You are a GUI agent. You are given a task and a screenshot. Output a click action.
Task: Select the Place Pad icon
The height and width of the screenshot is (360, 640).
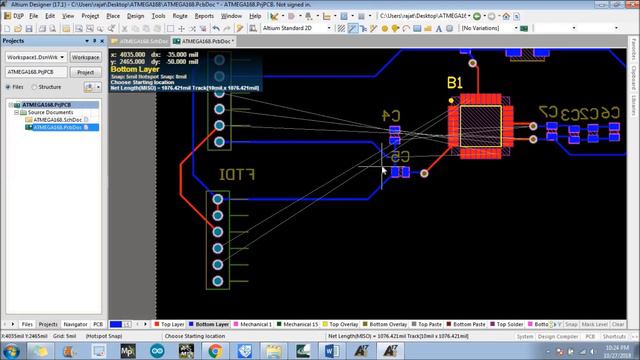click(x=384, y=29)
